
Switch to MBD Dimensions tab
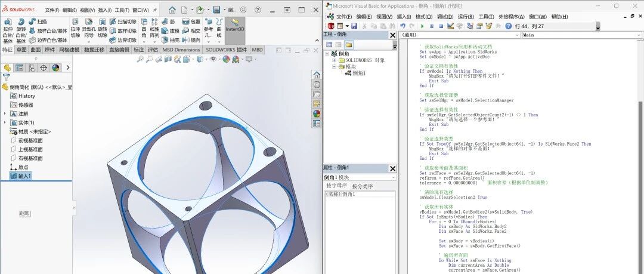tap(181, 50)
